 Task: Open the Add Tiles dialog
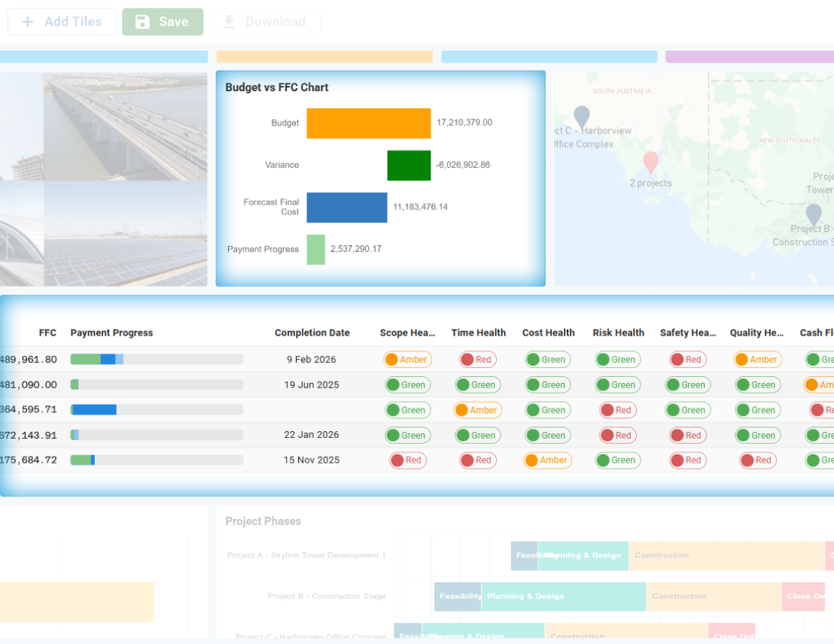pyautogui.click(x=62, y=21)
